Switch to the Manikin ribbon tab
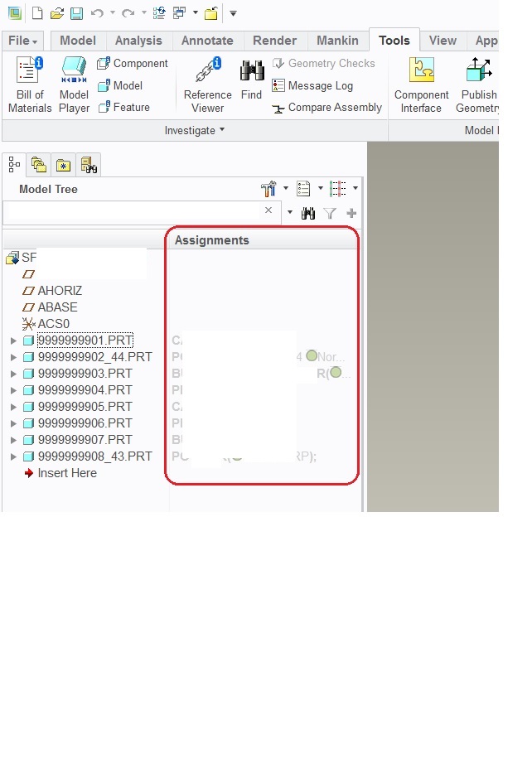 [337, 41]
